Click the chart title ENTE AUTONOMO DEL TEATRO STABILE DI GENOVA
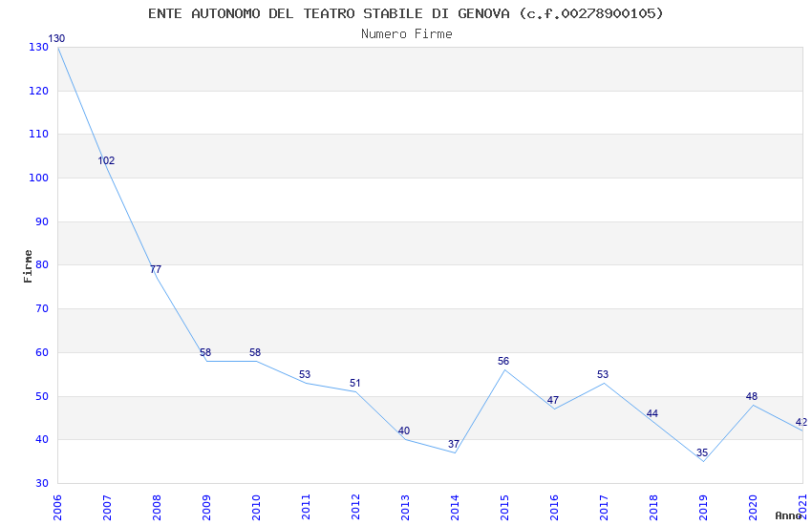This screenshot has width=812, height=525. [405, 13]
